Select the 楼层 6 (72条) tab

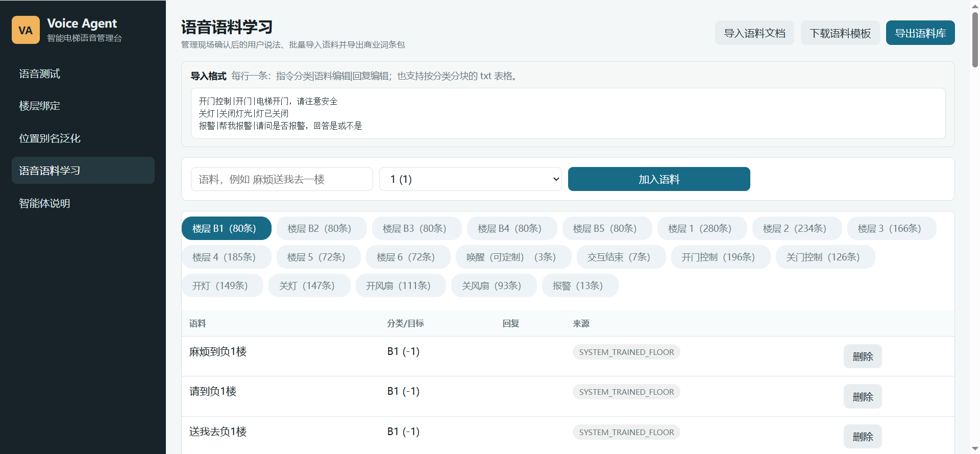(408, 257)
